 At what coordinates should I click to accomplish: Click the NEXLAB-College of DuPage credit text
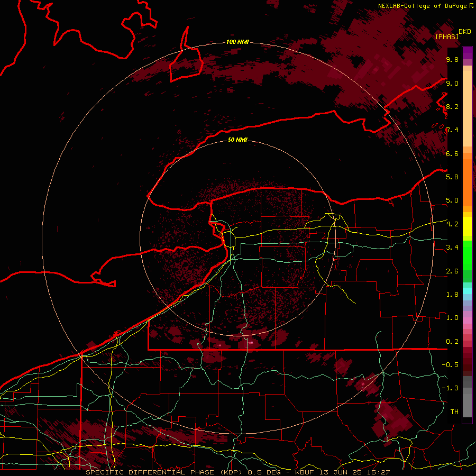pyautogui.click(x=423, y=6)
